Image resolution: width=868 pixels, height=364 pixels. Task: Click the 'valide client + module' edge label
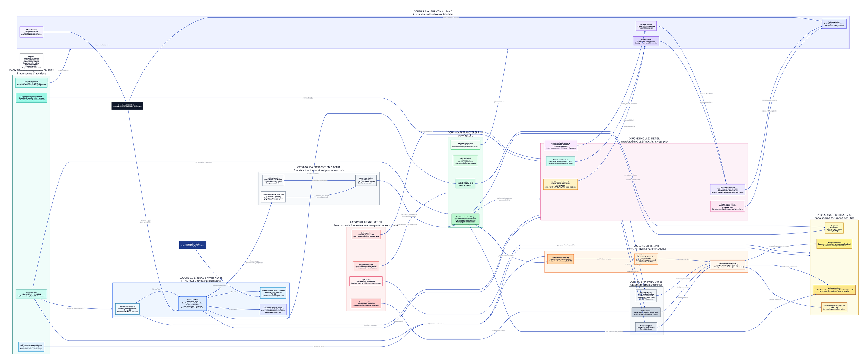604,259
